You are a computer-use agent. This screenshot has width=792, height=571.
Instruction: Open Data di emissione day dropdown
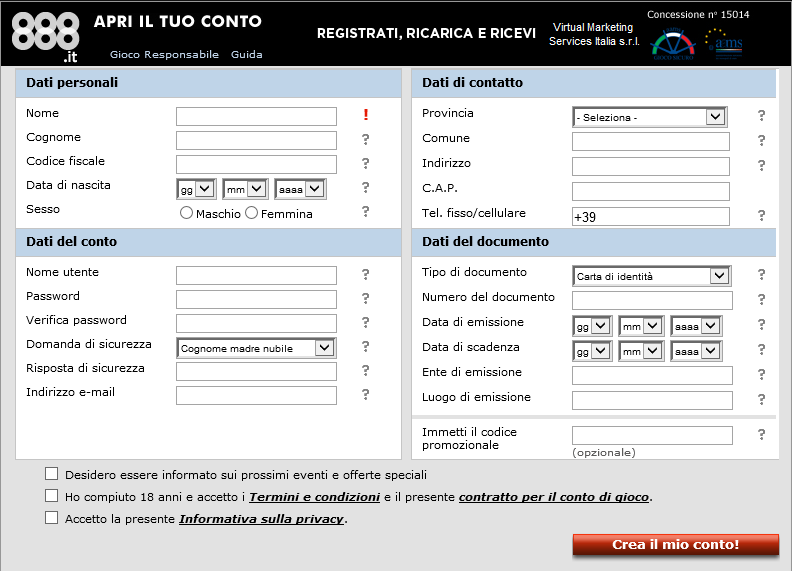592,326
